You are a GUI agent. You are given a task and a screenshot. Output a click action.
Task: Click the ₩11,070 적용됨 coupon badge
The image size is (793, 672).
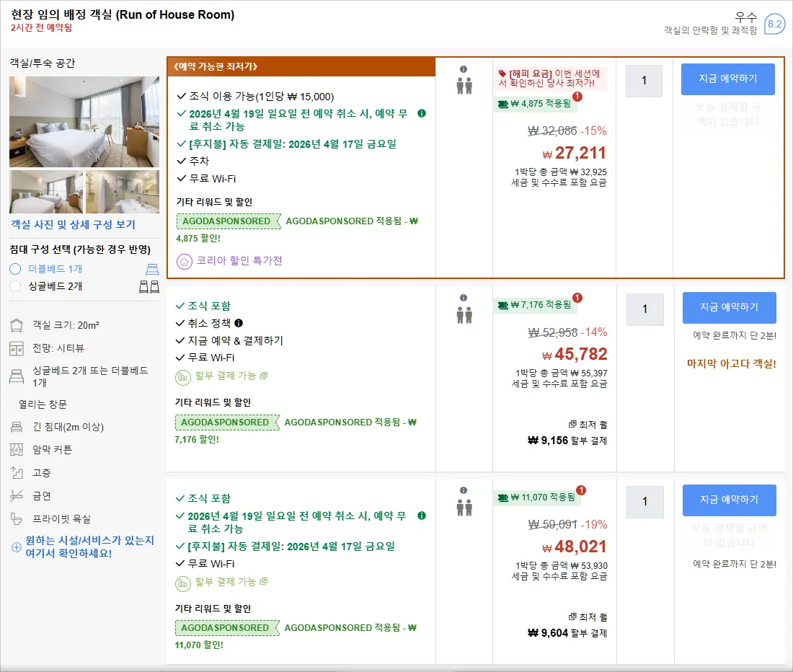[537, 498]
